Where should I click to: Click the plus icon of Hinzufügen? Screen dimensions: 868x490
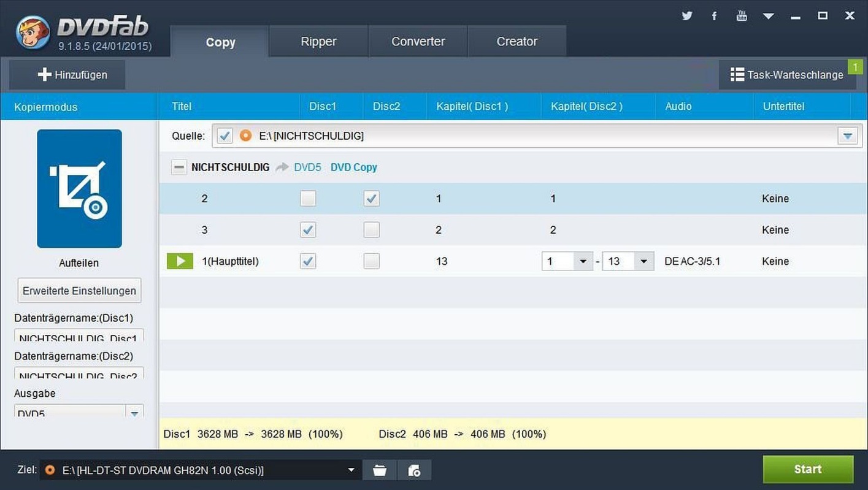44,75
